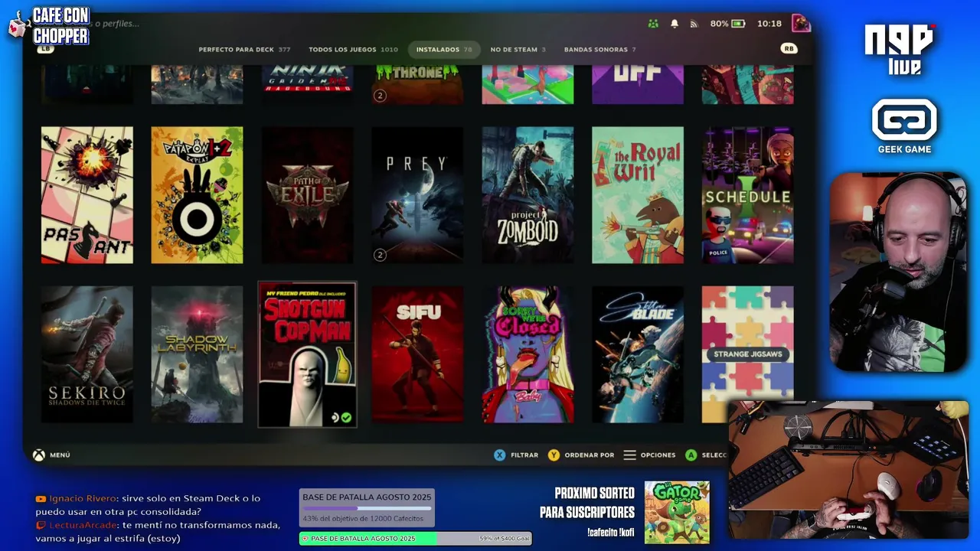
Task: Open the Schedule I game cover
Action: pos(748,195)
